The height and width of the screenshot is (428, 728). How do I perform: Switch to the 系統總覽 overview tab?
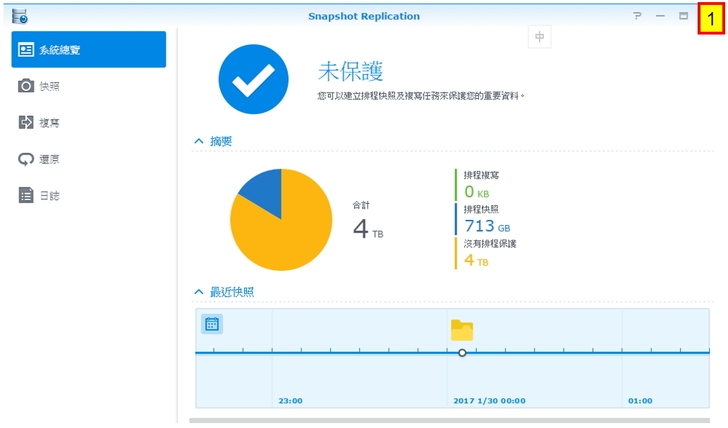point(88,50)
